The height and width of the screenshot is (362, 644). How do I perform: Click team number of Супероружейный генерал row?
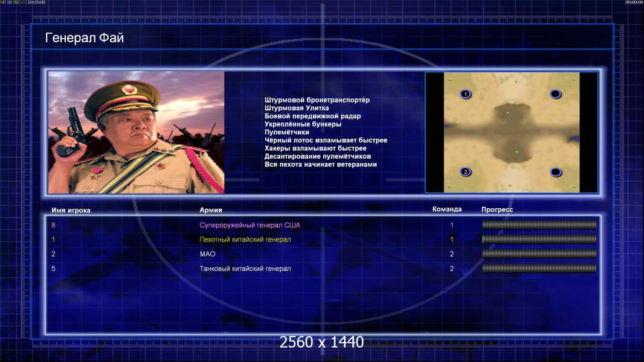[x=452, y=225]
